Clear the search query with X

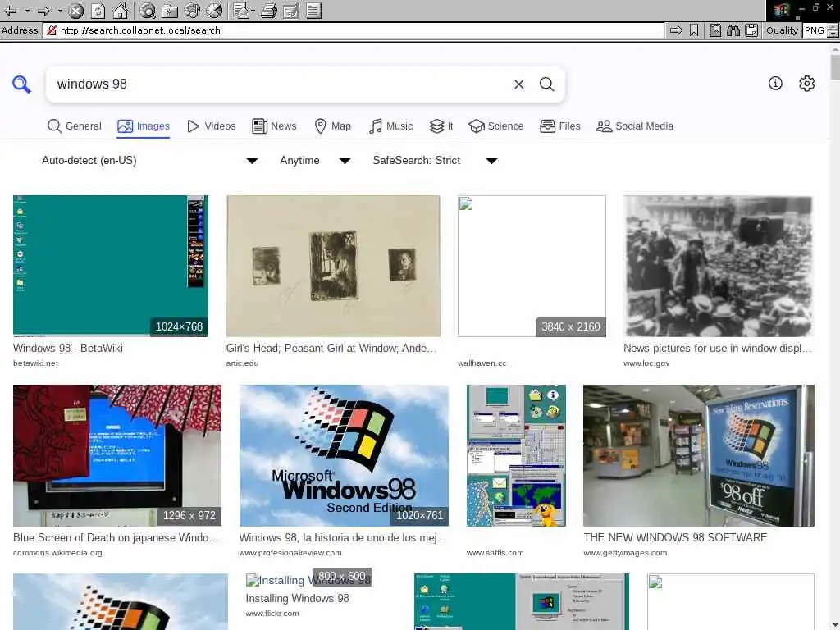pyautogui.click(x=518, y=84)
